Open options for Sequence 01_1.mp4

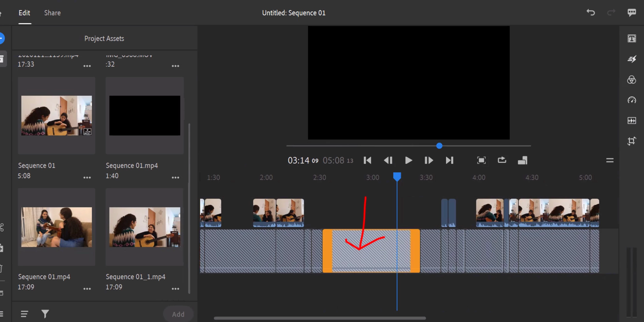tap(175, 289)
